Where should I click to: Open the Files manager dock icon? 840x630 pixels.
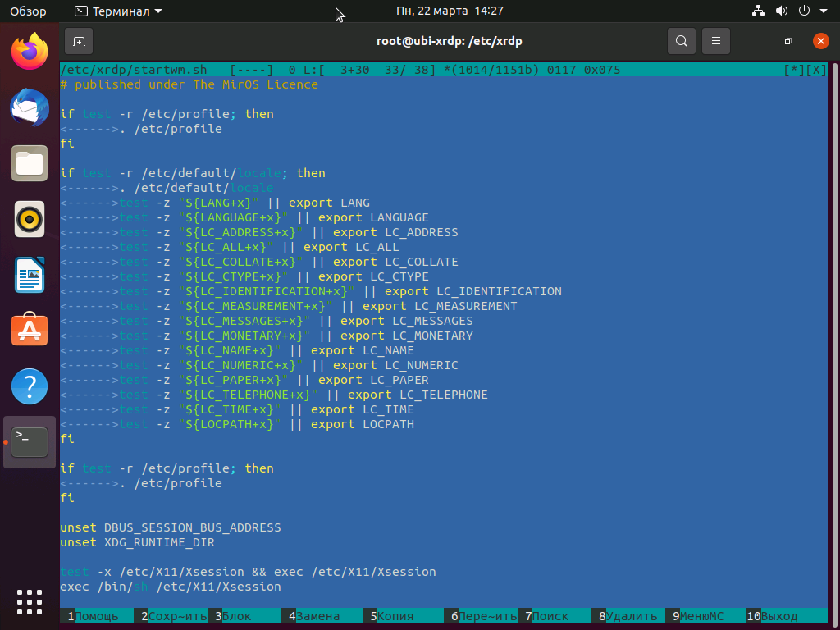(30, 164)
